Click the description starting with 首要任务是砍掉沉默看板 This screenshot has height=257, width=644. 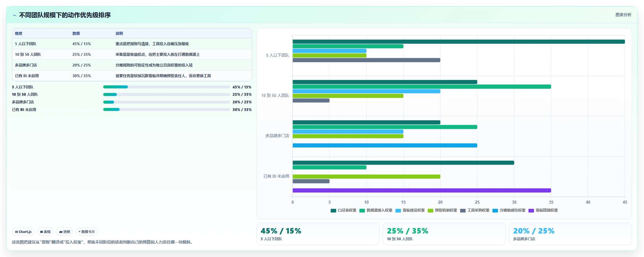pos(163,76)
